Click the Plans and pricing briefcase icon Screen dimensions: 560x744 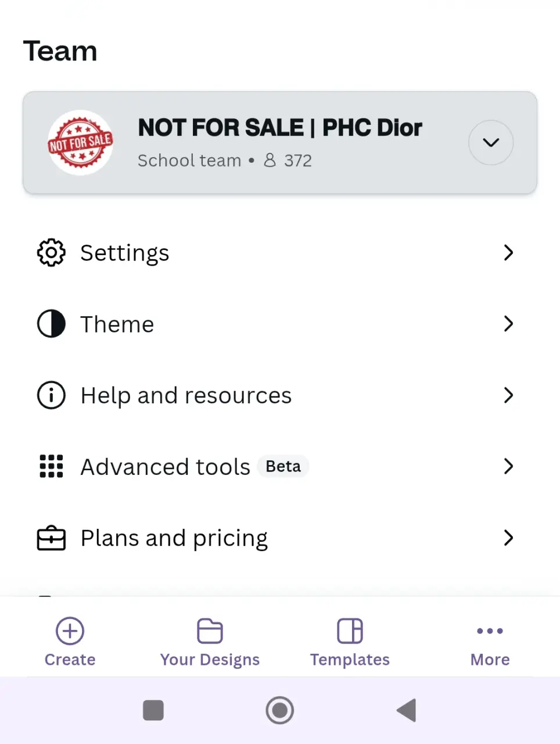(x=51, y=538)
